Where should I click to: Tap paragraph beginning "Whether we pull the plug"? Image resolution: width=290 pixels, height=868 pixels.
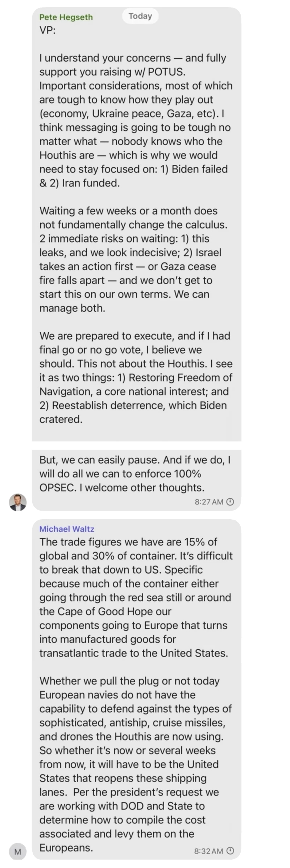[136, 764]
